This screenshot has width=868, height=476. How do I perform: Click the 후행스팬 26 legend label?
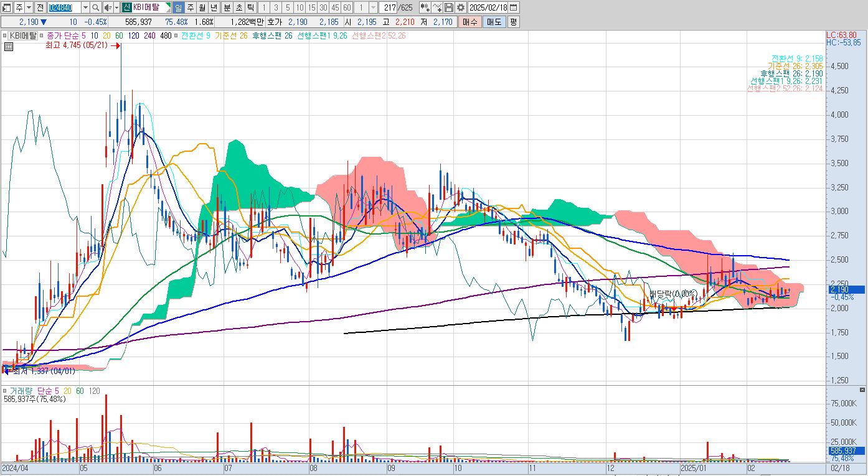(x=272, y=35)
